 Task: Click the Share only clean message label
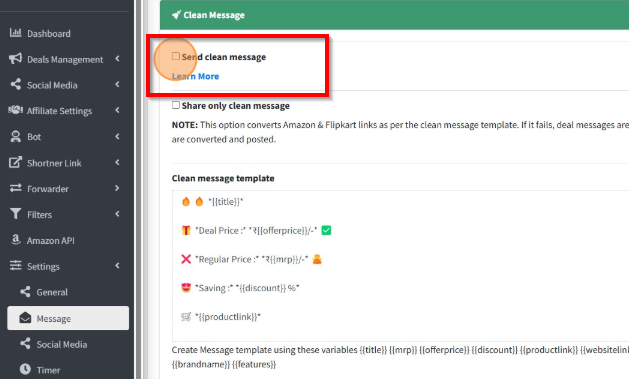pyautogui.click(x=235, y=106)
